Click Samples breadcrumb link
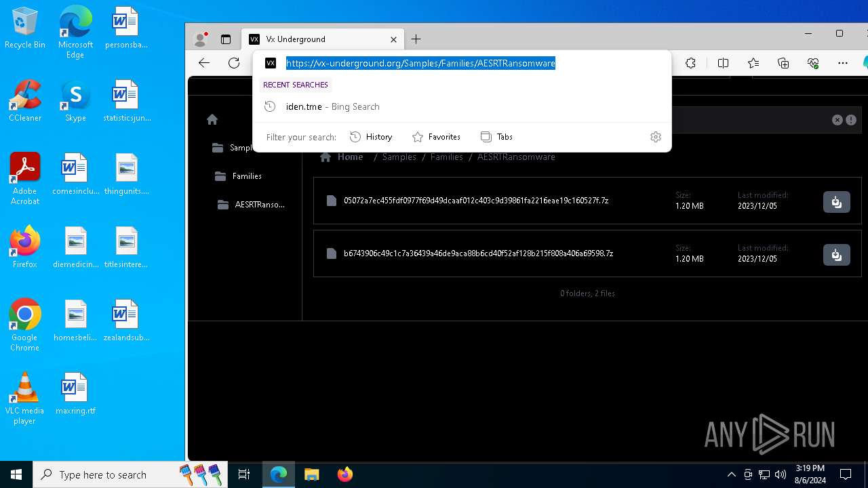 (x=399, y=157)
